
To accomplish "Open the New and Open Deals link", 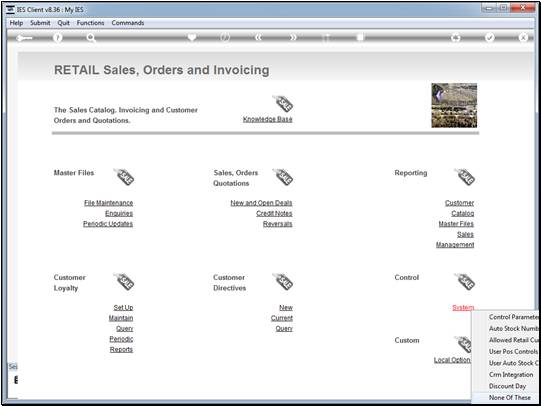I will (261, 203).
